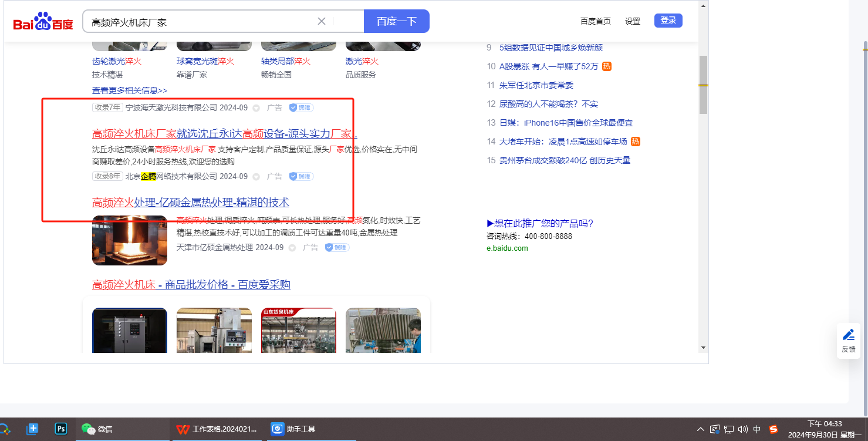Image resolution: width=868 pixels, height=441 pixels.
Task: Click the 保障 shield badge on 北京企腾 ad
Action: (x=301, y=177)
